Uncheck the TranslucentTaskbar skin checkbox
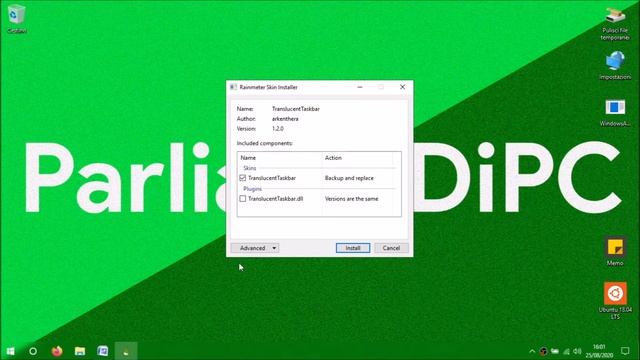 pos(242,178)
